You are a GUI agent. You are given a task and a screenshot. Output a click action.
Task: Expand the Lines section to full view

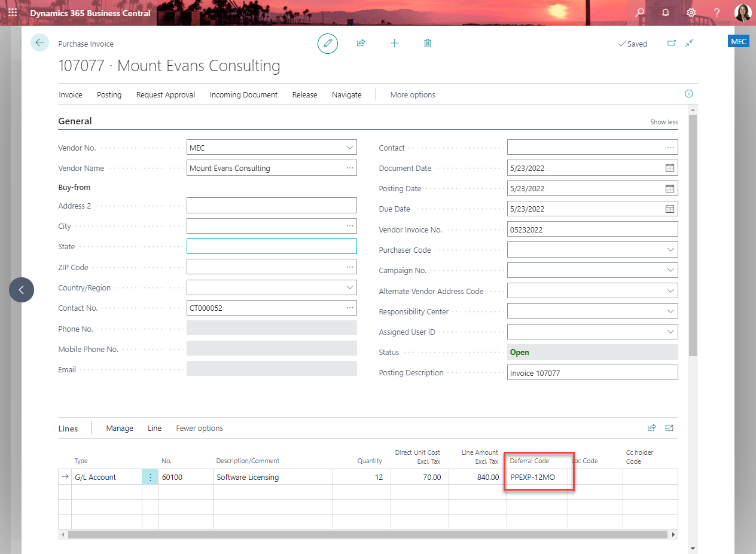point(670,428)
